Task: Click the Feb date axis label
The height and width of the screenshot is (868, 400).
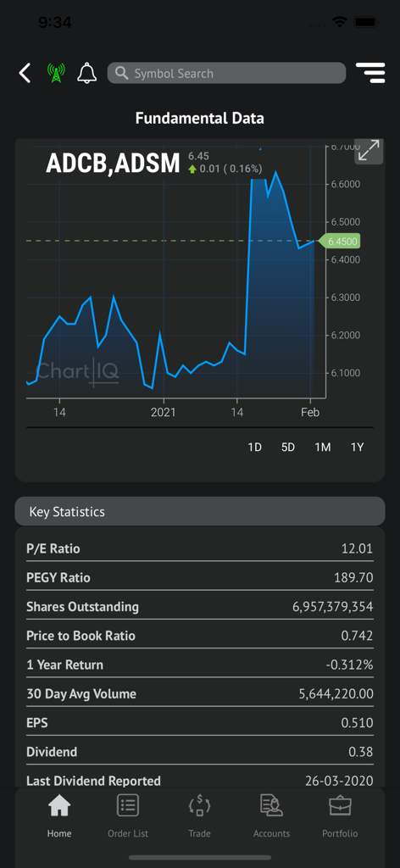Action: click(310, 413)
